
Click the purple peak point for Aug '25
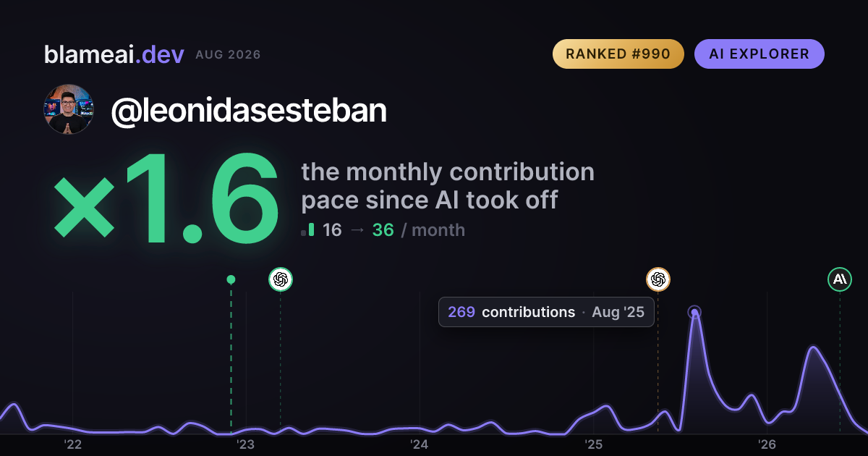point(694,313)
